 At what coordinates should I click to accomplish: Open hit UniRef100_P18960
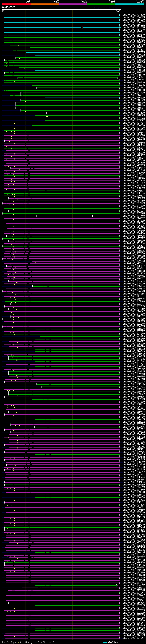coord(134,201)
